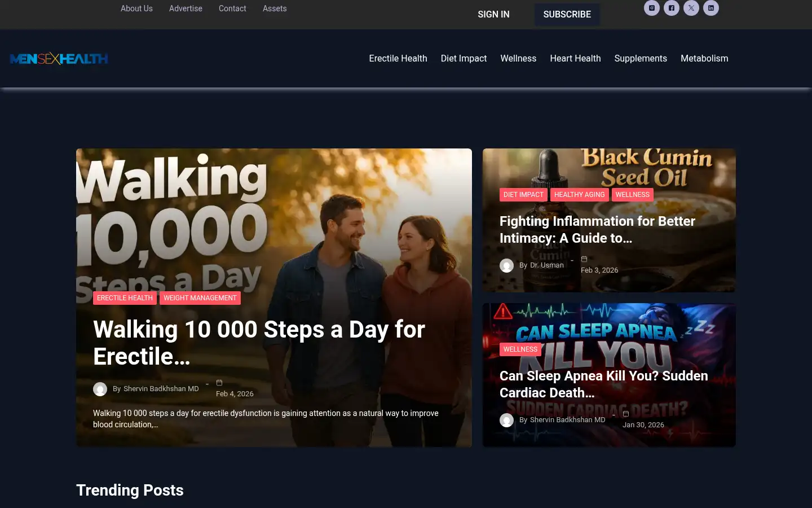
Task: Open the Facebook social icon
Action: tap(672, 8)
